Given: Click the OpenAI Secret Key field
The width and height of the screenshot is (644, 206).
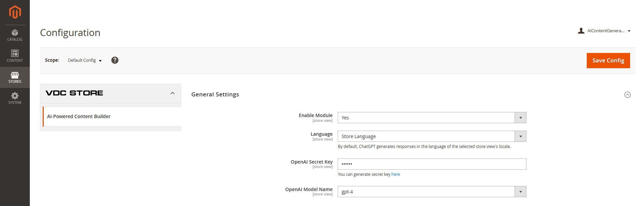Looking at the screenshot, I should [x=432, y=164].
